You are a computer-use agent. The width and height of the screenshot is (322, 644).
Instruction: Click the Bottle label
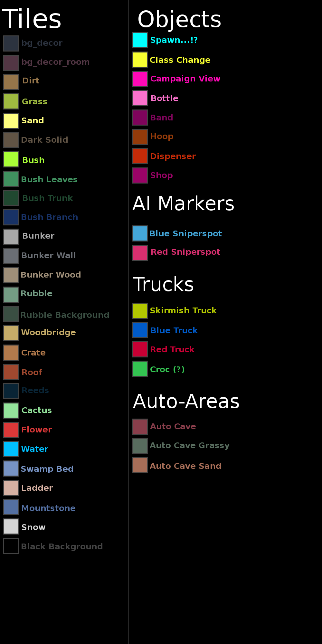(164, 98)
